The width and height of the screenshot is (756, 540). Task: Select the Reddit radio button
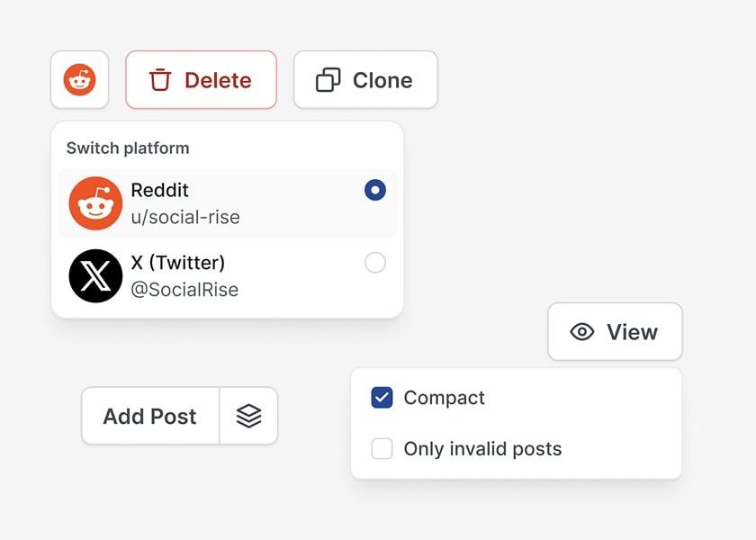point(375,190)
